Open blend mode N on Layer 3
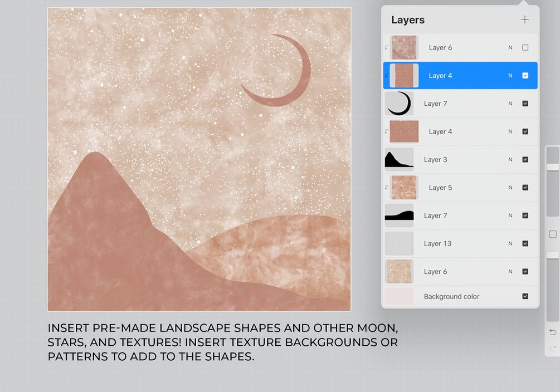 click(x=510, y=160)
